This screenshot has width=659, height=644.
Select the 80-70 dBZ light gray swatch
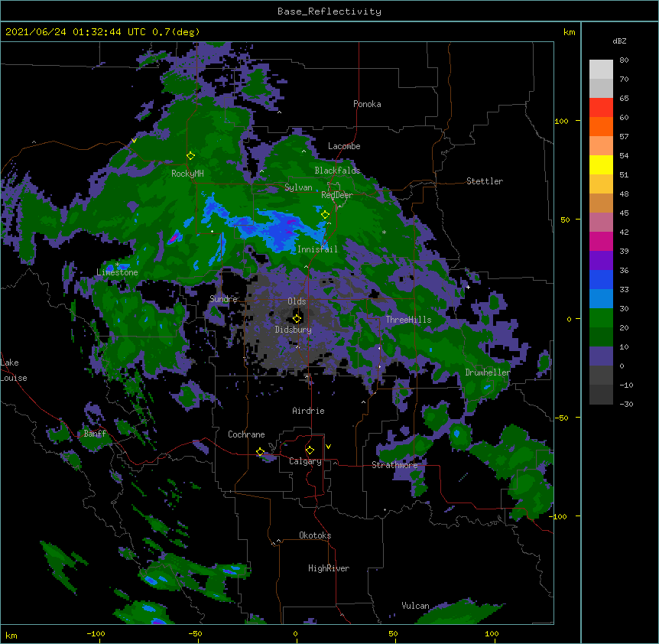(601, 70)
